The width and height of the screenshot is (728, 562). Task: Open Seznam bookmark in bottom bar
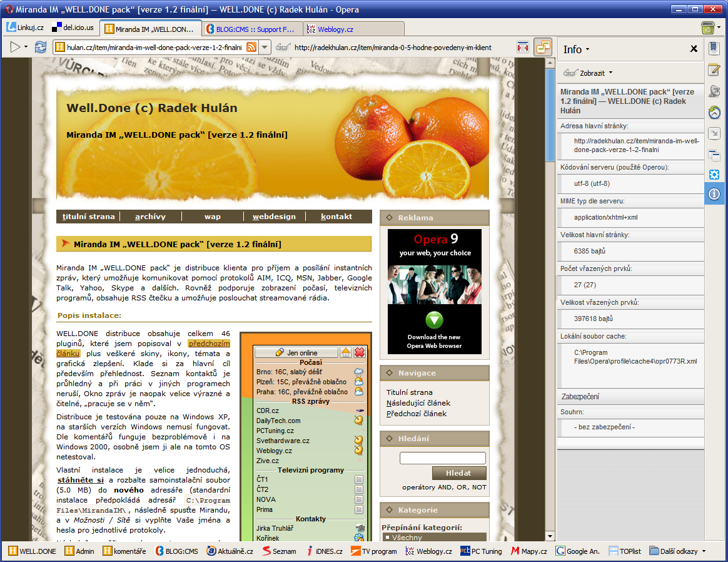280,551
